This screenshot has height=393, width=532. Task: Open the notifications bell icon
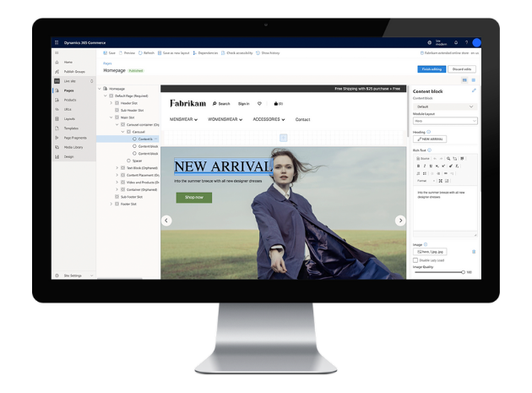456,42
